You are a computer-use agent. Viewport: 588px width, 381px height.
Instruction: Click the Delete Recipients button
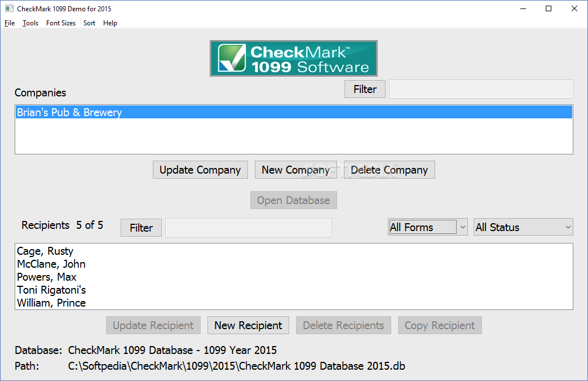pos(343,325)
